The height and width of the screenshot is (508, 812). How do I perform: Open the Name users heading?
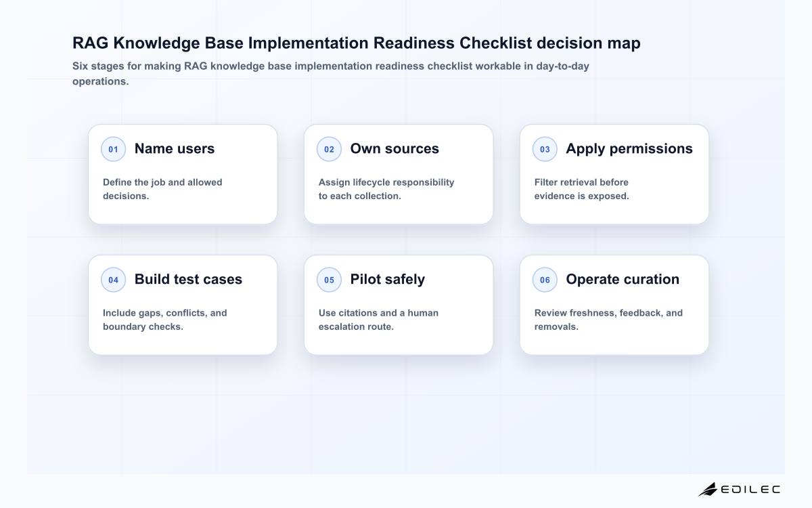click(175, 149)
